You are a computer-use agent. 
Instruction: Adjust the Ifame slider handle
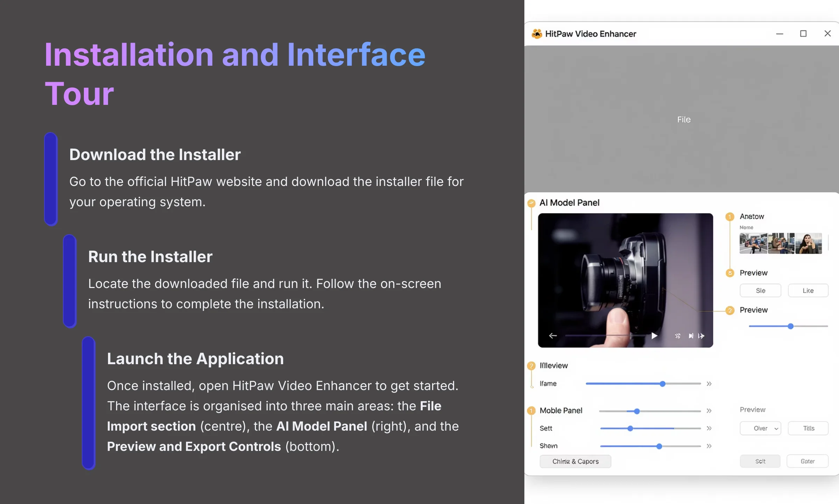[662, 384]
